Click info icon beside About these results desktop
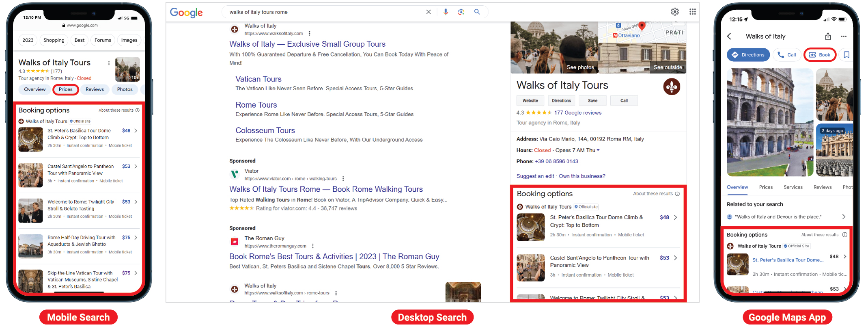868x331 pixels. pyautogui.click(x=677, y=194)
